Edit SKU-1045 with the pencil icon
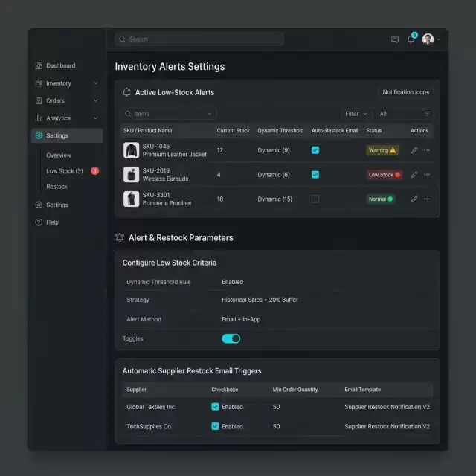The height and width of the screenshot is (476, 476). (414, 150)
